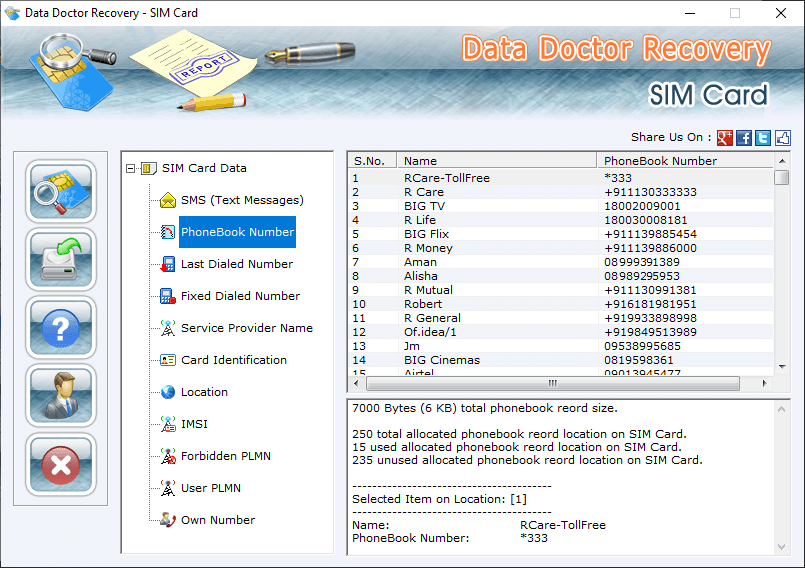Select Card Identification tree item
The height and width of the screenshot is (568, 805).
(234, 360)
